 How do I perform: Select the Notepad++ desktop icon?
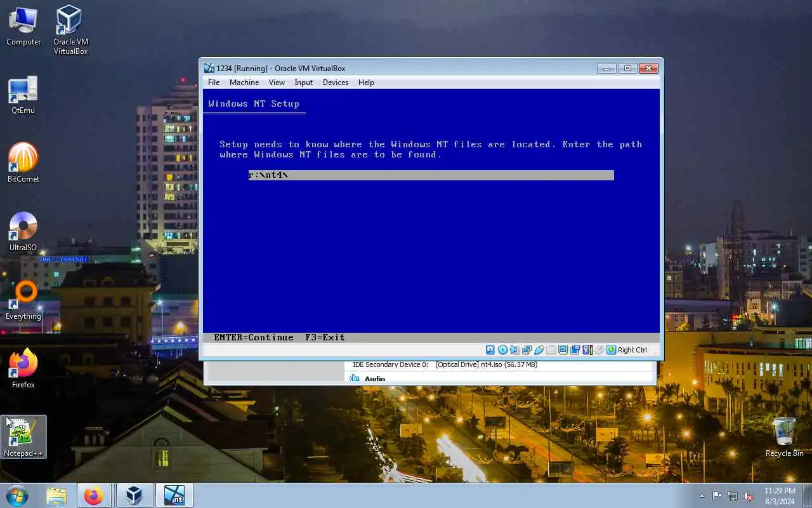[x=23, y=437]
